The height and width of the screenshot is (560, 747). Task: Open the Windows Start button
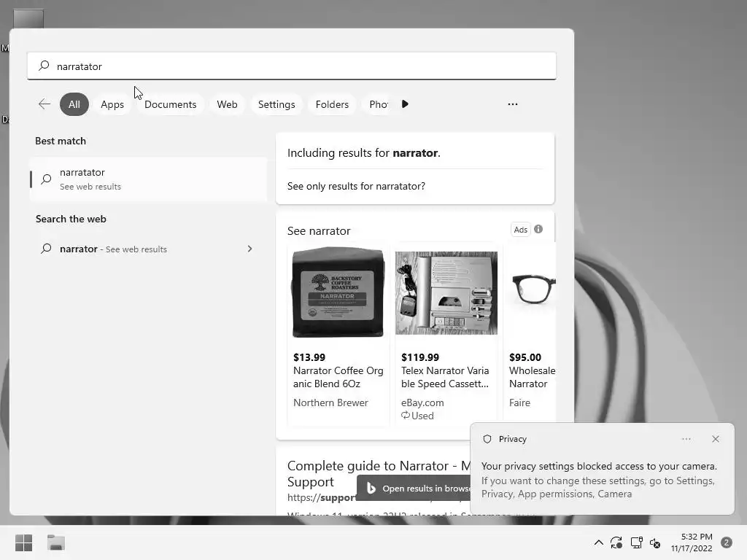click(23, 542)
